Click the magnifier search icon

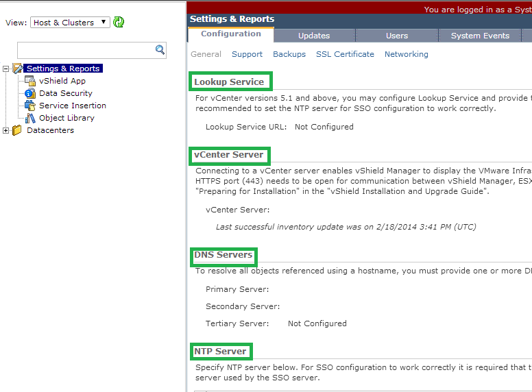[x=160, y=49]
